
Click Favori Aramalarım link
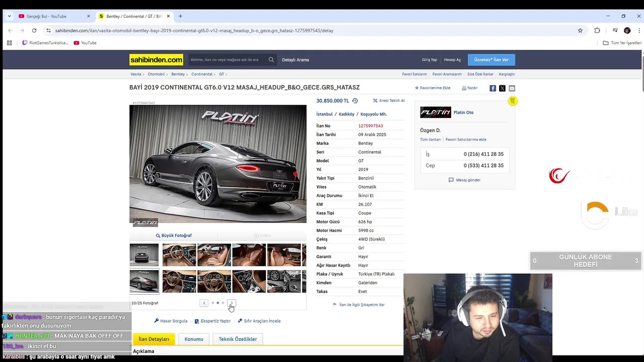point(447,74)
